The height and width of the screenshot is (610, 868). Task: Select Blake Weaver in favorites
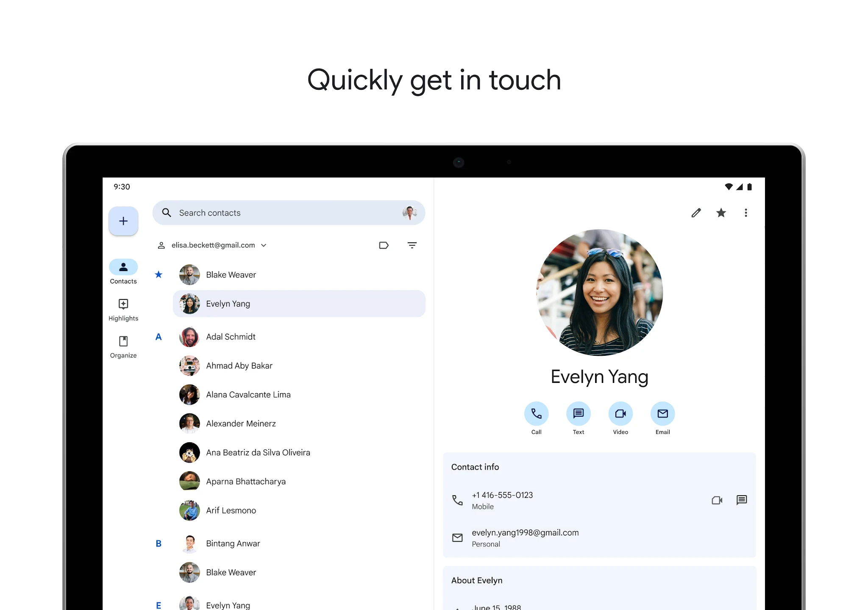[x=299, y=275]
